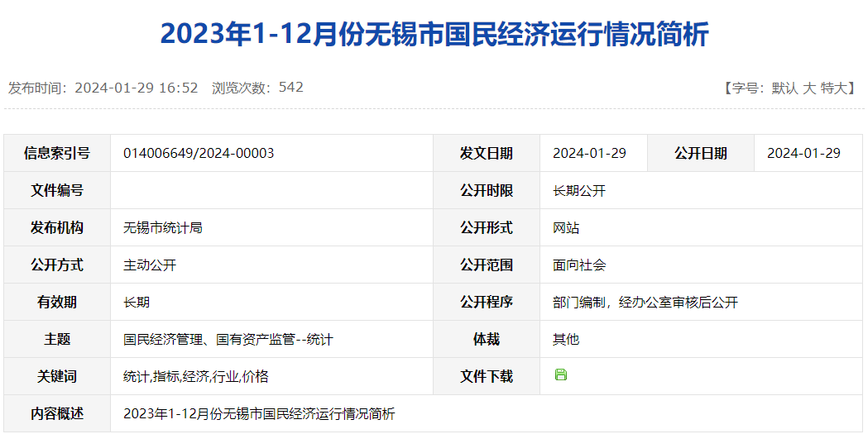The height and width of the screenshot is (434, 868).
Task: Click the green file download icon
Action: click(561, 375)
